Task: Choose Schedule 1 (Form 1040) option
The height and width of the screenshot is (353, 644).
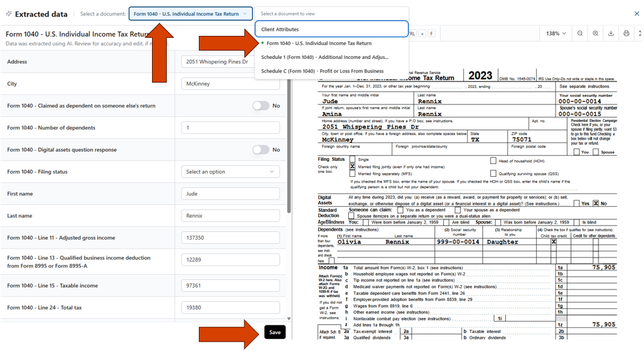Action: 325,57
